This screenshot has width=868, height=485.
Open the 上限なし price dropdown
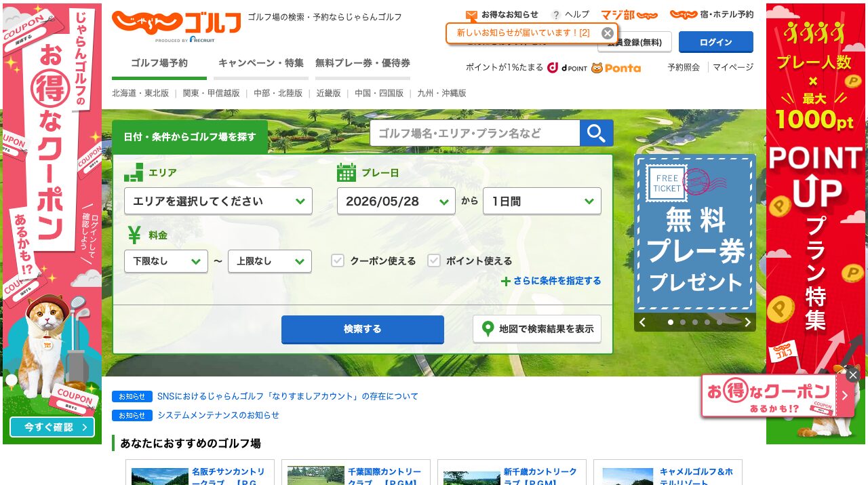(270, 261)
